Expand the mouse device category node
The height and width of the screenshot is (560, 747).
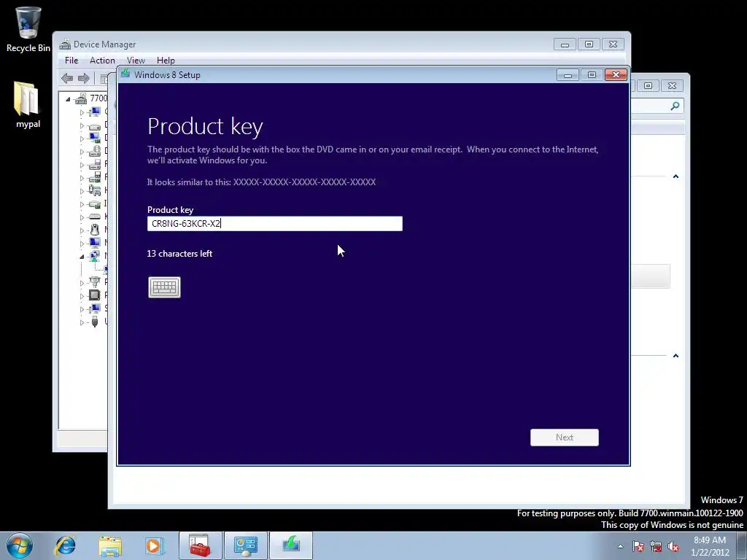click(82, 230)
